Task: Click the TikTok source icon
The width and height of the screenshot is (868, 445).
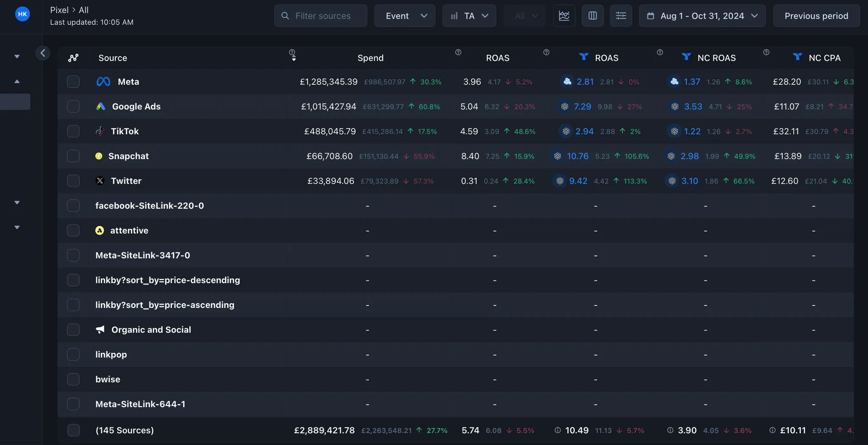Action: 100,131
